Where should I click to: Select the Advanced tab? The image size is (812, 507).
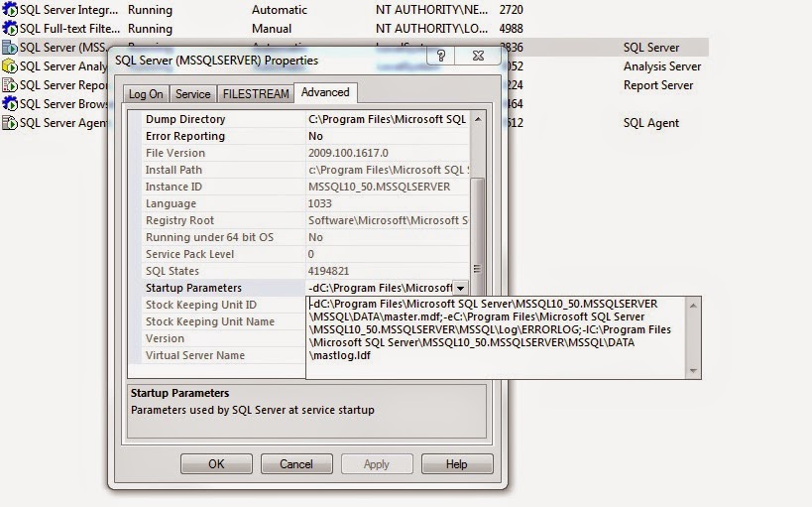click(x=325, y=92)
